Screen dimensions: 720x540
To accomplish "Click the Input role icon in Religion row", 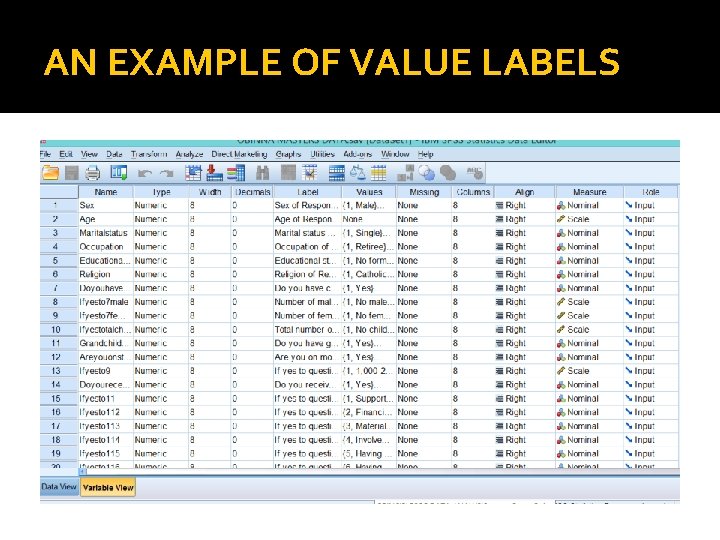I will [629, 275].
